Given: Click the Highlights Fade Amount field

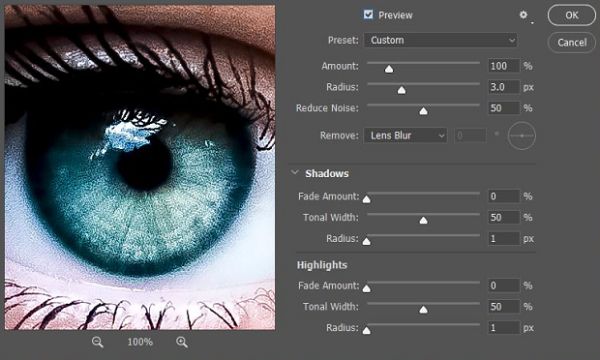Looking at the screenshot, I should pyautogui.click(x=504, y=285).
